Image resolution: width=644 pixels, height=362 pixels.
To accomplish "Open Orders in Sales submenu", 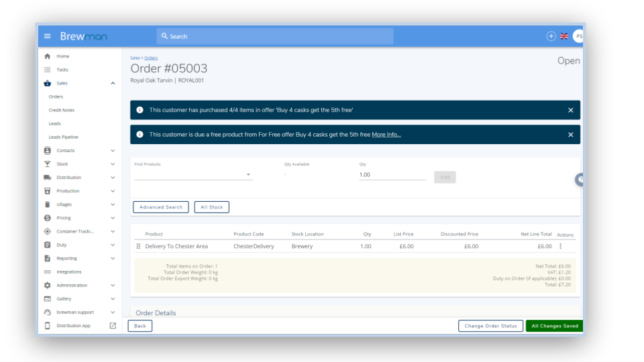I will pyautogui.click(x=56, y=97).
